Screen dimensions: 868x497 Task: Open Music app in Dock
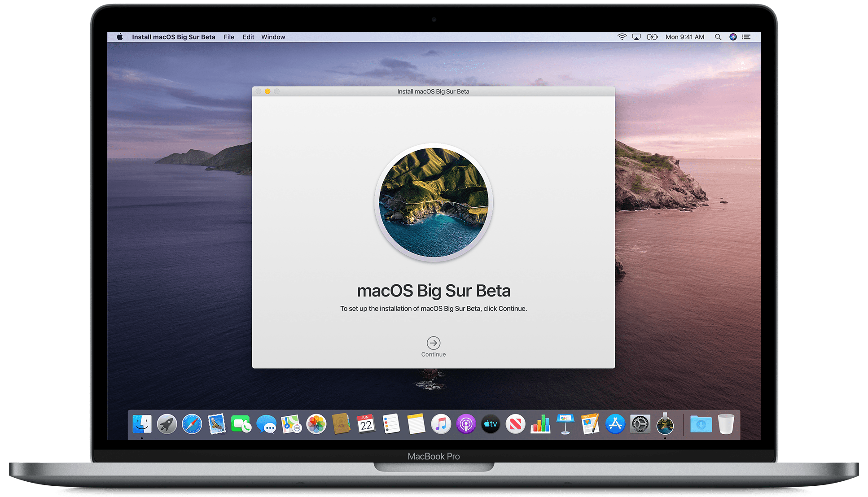pyautogui.click(x=441, y=424)
